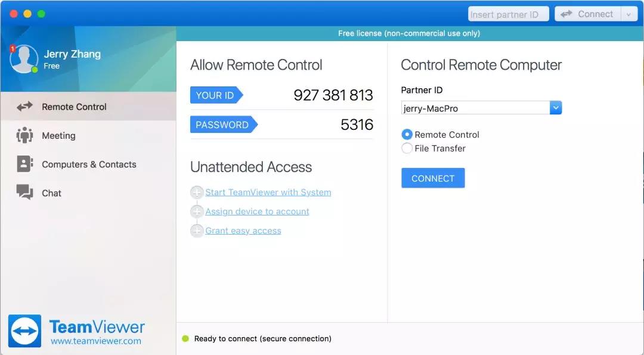Viewport: 644px width, 355px height.
Task: Open the Remote Control sidebar item
Action: tap(88, 107)
